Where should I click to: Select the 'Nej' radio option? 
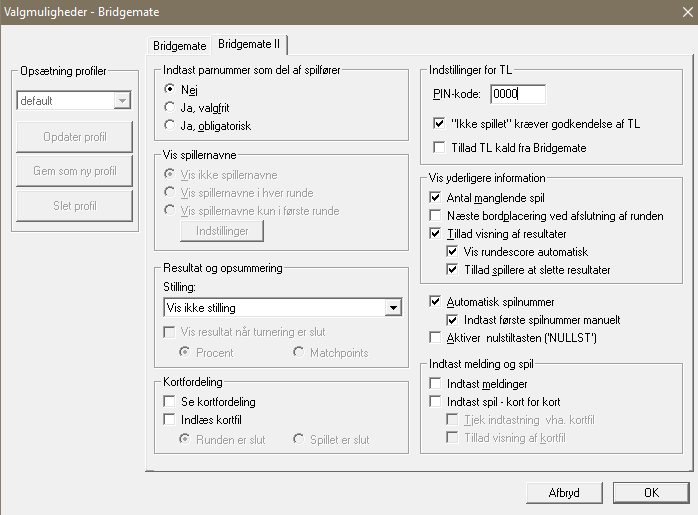click(x=170, y=89)
